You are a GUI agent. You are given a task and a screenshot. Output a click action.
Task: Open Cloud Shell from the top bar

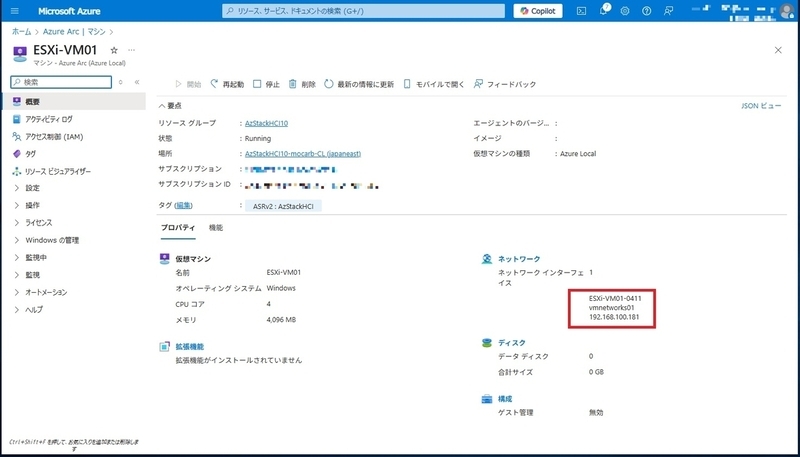pyautogui.click(x=581, y=11)
